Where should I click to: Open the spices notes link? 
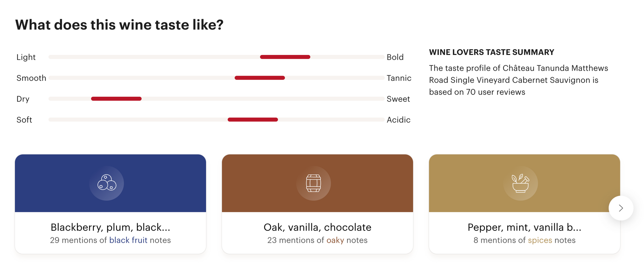(540, 240)
